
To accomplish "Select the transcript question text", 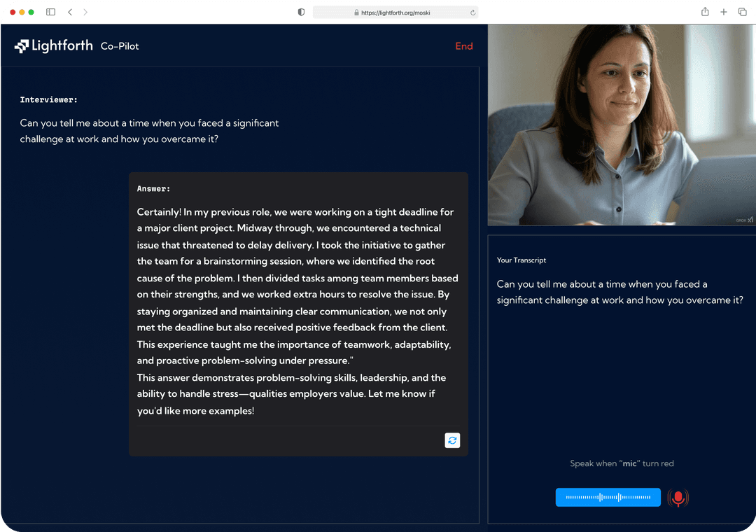I will [x=619, y=292].
